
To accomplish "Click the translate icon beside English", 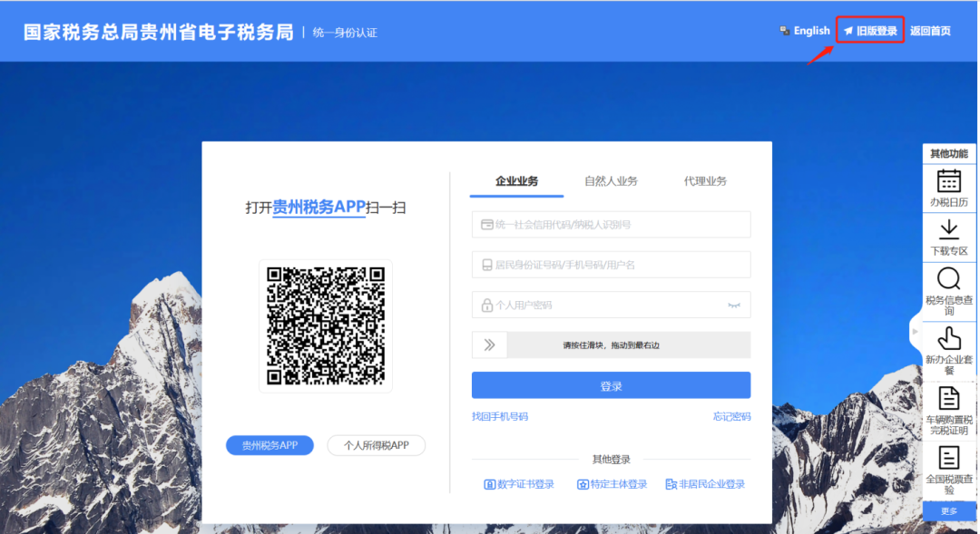I will point(784,31).
